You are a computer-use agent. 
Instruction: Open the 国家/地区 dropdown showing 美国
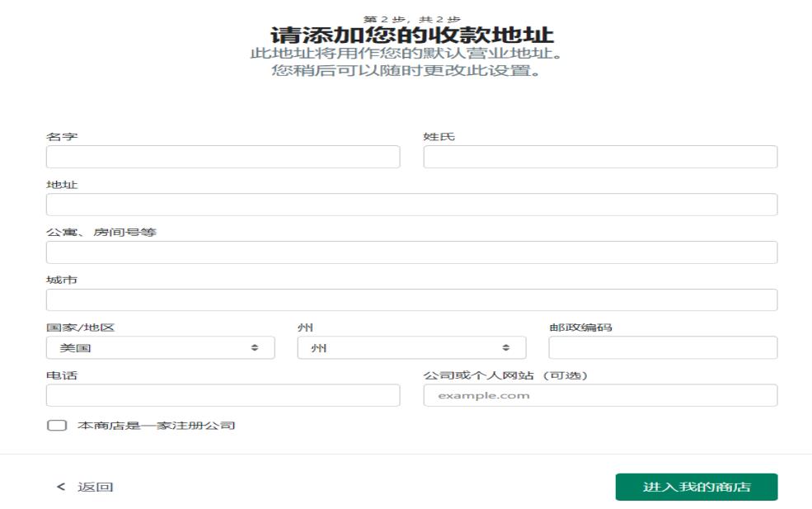coord(161,348)
